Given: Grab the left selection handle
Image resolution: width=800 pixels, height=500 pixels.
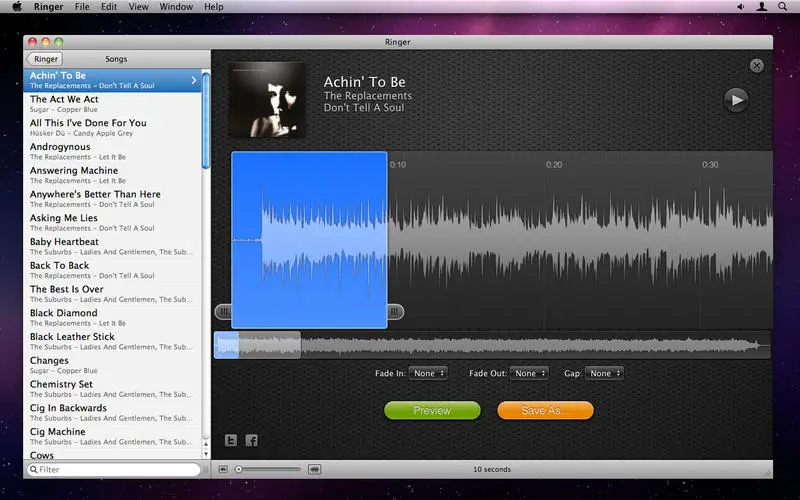Looking at the screenshot, I should pyautogui.click(x=223, y=311).
